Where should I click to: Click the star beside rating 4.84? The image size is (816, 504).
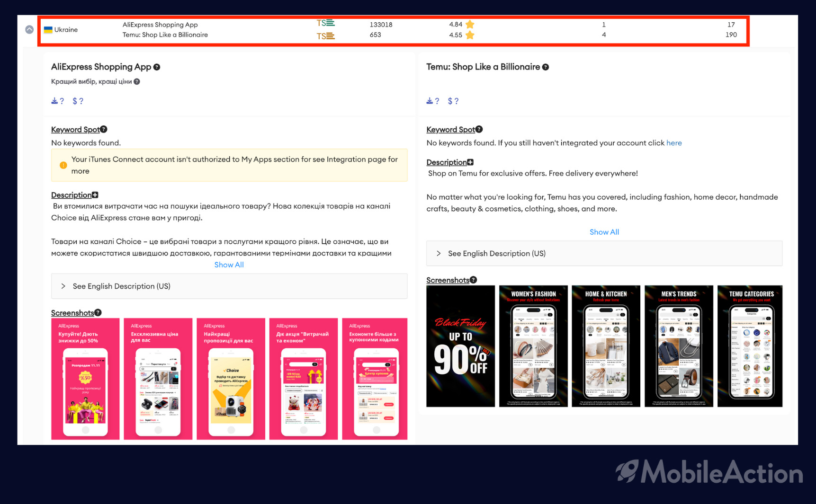coord(470,24)
